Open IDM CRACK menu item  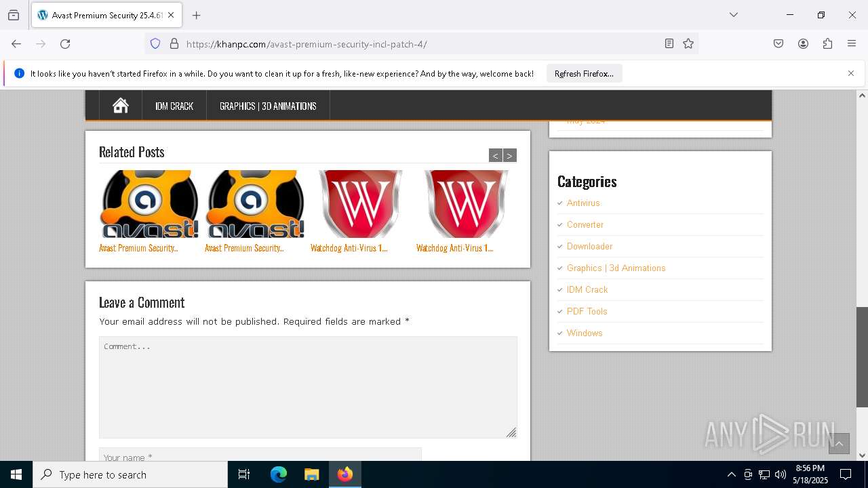pos(174,106)
